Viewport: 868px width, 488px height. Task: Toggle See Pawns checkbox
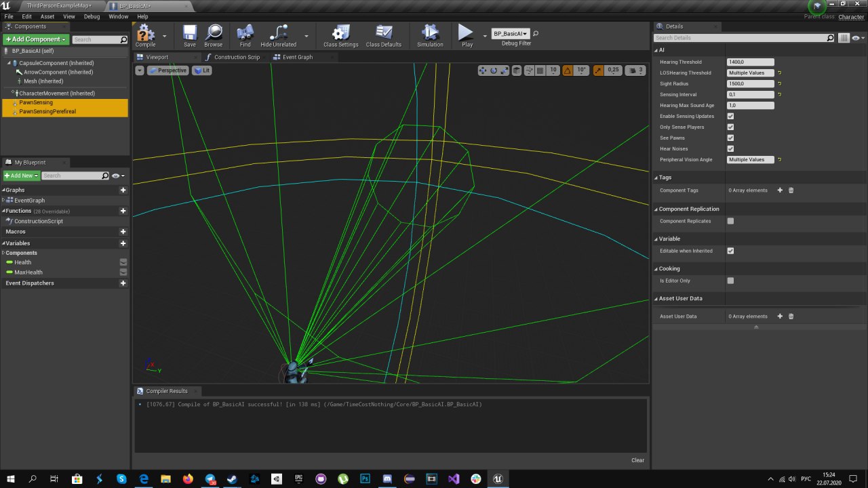pos(730,138)
